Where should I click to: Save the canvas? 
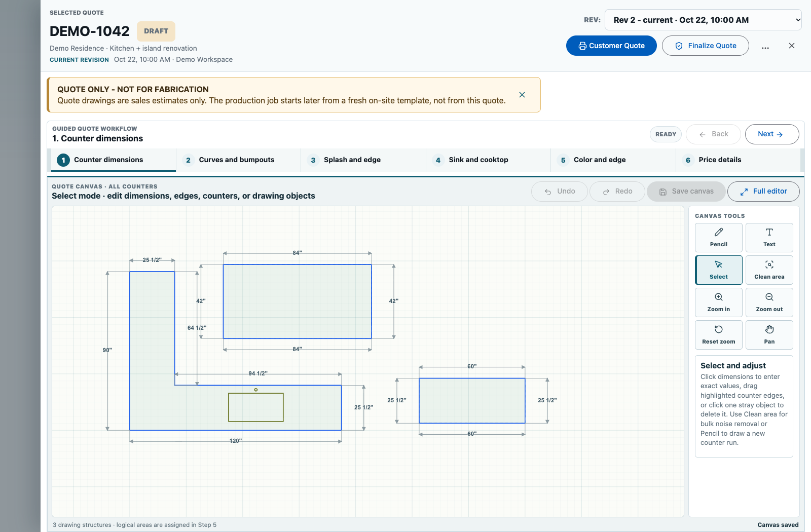[x=686, y=192]
